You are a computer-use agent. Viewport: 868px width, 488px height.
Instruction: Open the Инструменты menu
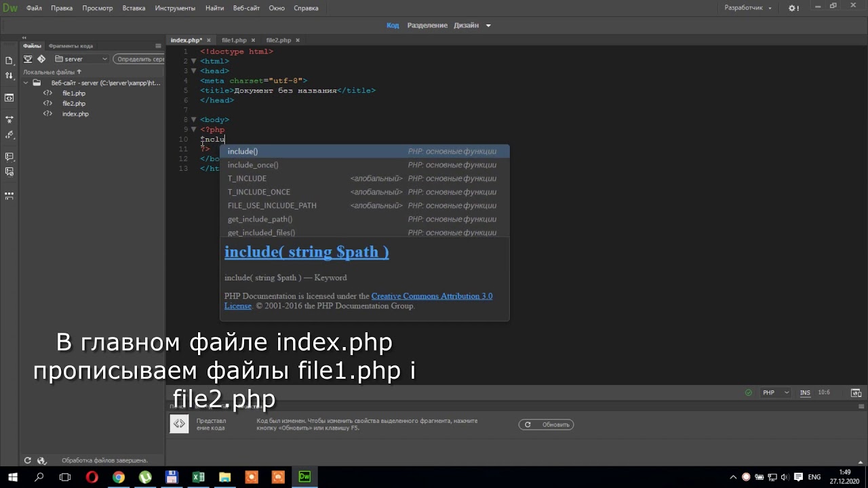pos(175,8)
